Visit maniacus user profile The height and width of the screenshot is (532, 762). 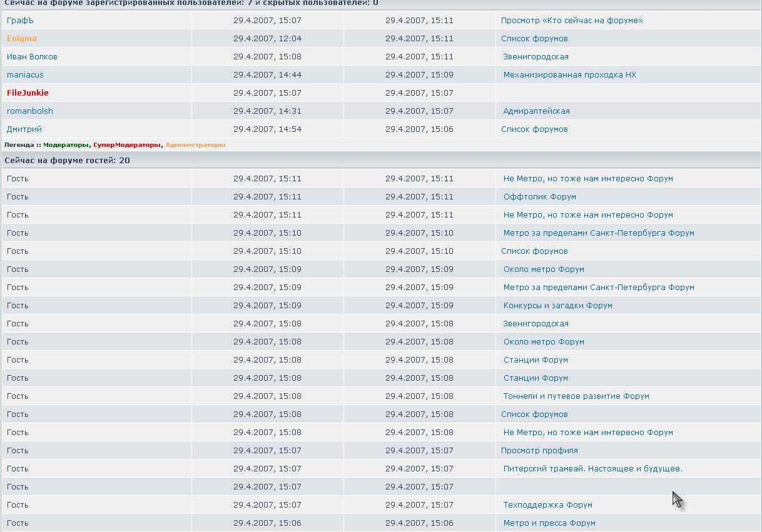(25, 75)
